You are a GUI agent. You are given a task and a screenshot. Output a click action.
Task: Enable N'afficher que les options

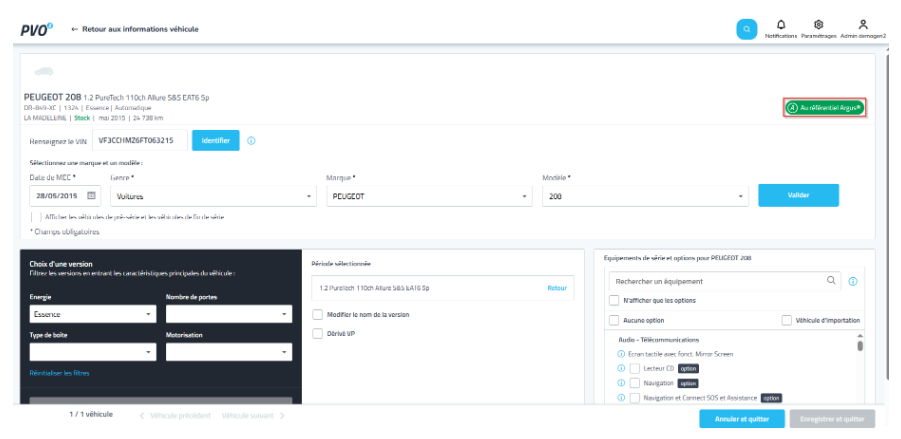coord(614,300)
